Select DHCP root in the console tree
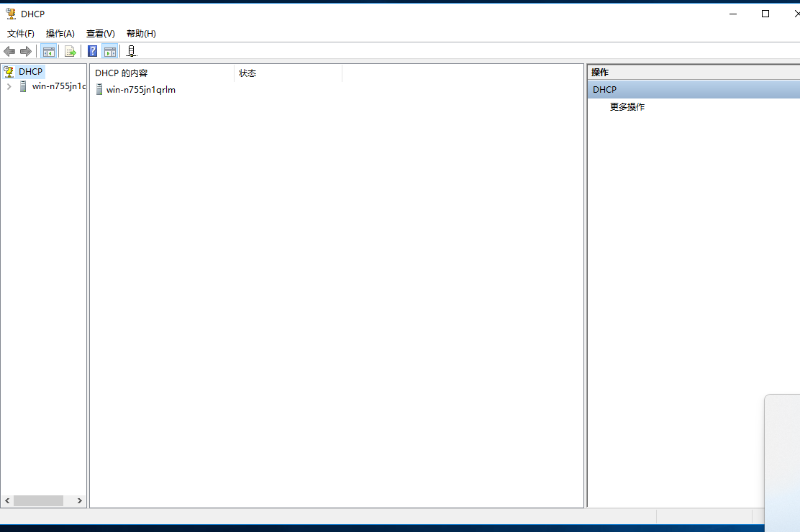Screen dimensions: 800x532 pyautogui.click(x=31, y=72)
